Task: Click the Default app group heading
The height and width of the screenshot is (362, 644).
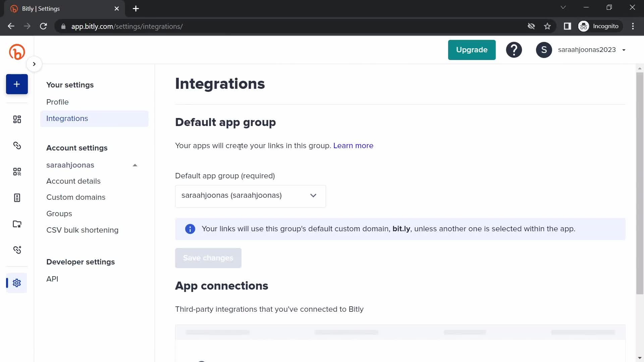Action: pyautogui.click(x=225, y=122)
